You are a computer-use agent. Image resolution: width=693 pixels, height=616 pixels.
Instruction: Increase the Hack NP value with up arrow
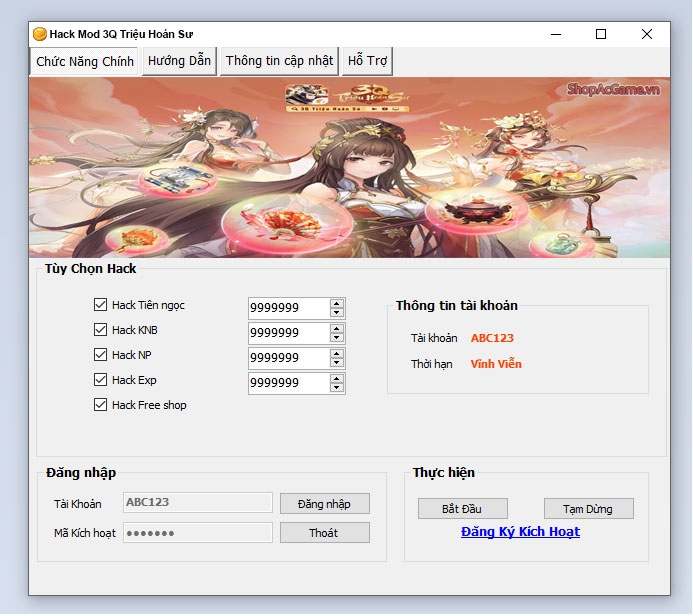pyautogui.click(x=337, y=354)
